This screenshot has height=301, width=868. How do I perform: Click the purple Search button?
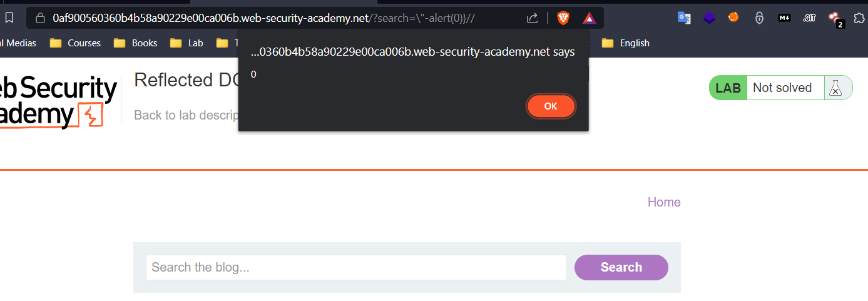[x=621, y=267]
